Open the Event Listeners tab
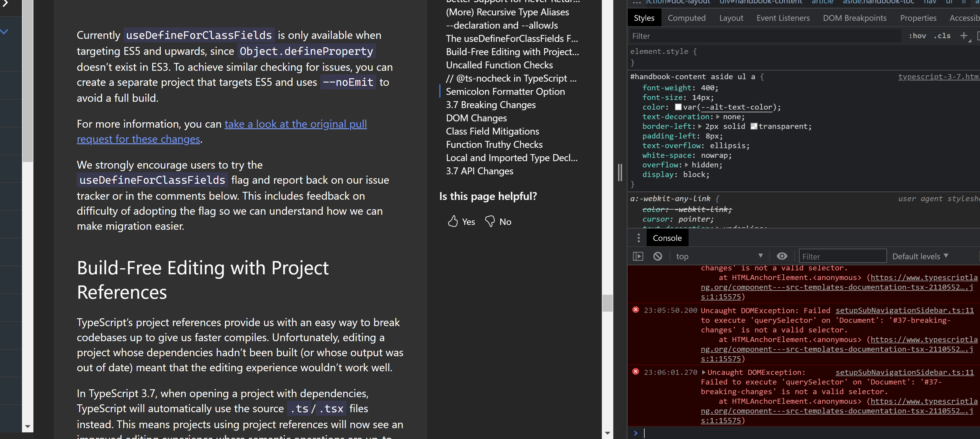The image size is (980, 439). click(783, 18)
